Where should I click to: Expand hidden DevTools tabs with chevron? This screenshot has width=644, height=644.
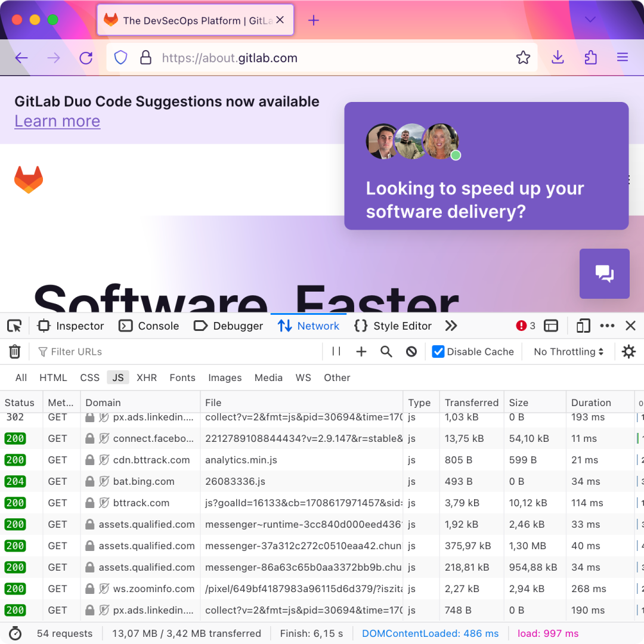coord(451,326)
